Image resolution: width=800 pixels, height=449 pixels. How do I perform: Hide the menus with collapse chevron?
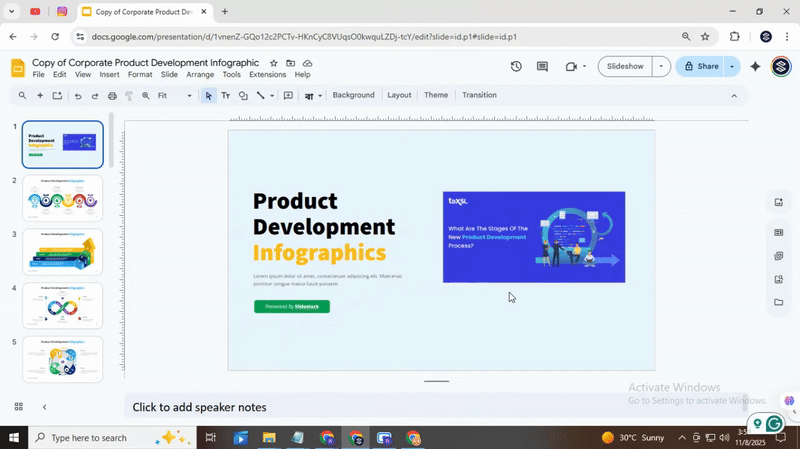(x=734, y=96)
